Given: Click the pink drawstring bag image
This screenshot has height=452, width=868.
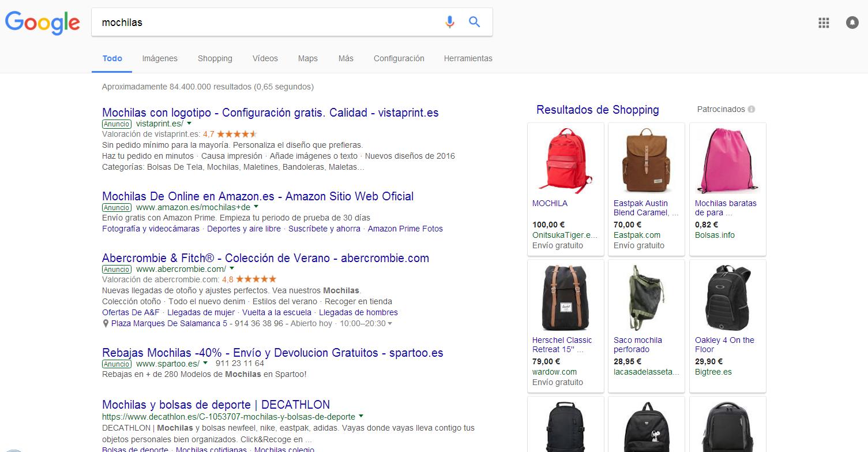Looking at the screenshot, I should [728, 161].
